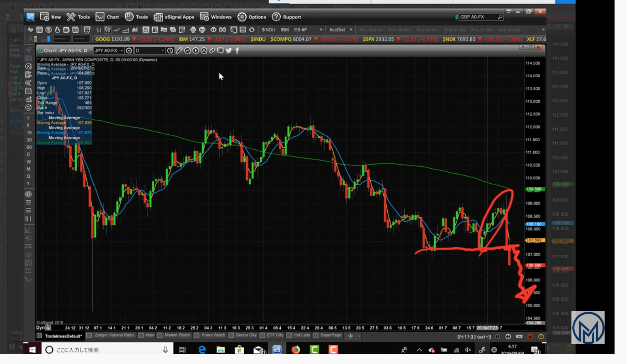Click the time template clock icon
The width and height of the screenshot is (627, 364).
click(170, 51)
